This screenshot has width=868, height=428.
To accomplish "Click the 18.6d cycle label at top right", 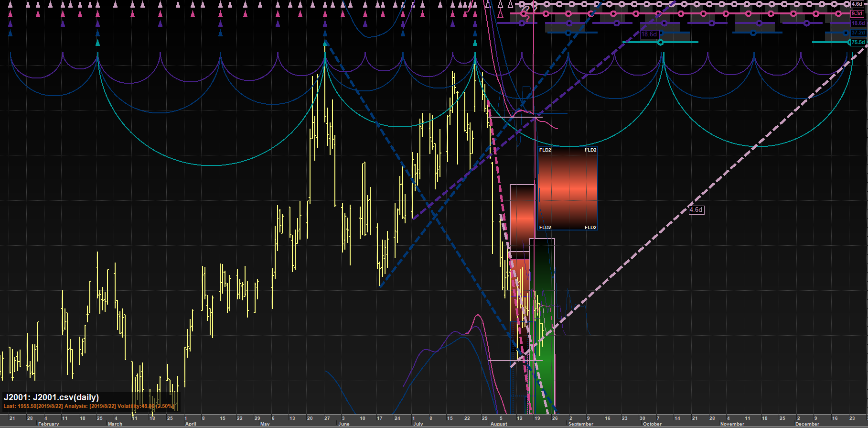I will tap(858, 23).
